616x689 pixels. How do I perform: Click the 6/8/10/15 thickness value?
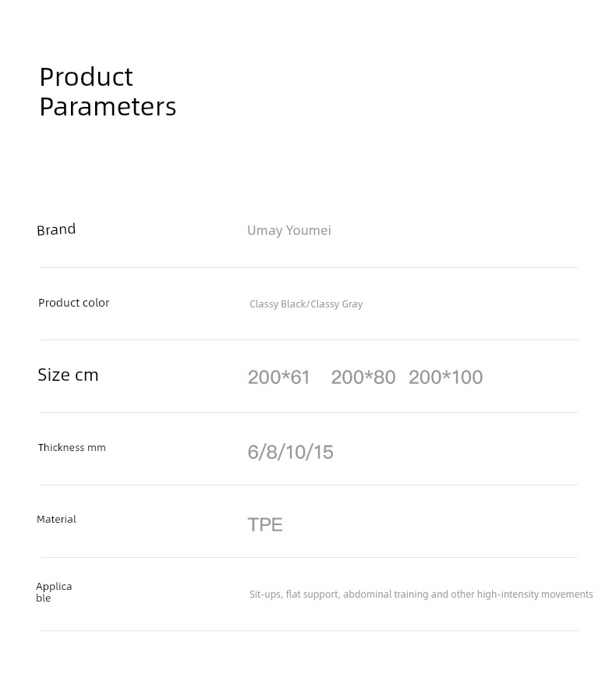tap(291, 452)
